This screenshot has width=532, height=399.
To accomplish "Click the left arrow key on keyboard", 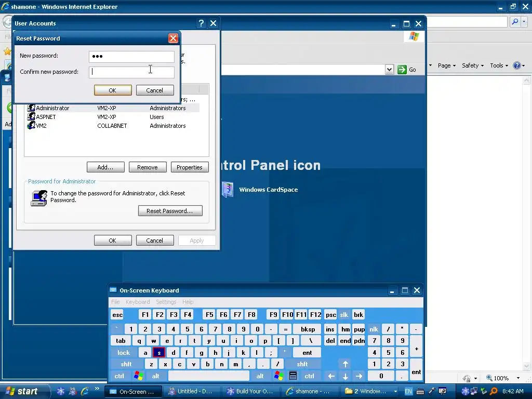I will coord(331,376).
